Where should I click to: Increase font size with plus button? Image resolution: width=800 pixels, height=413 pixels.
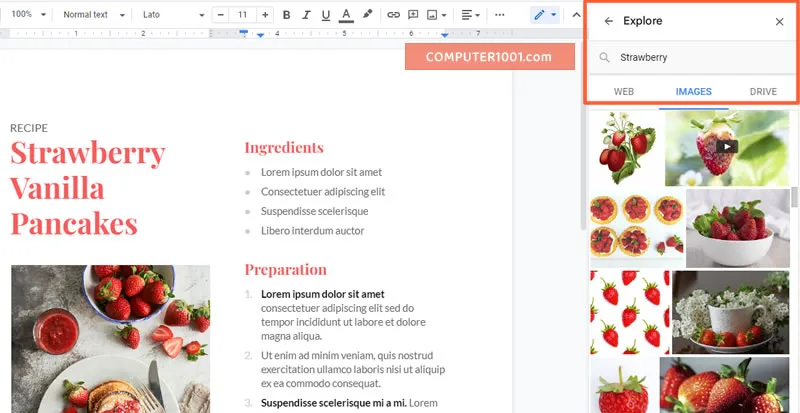(265, 15)
